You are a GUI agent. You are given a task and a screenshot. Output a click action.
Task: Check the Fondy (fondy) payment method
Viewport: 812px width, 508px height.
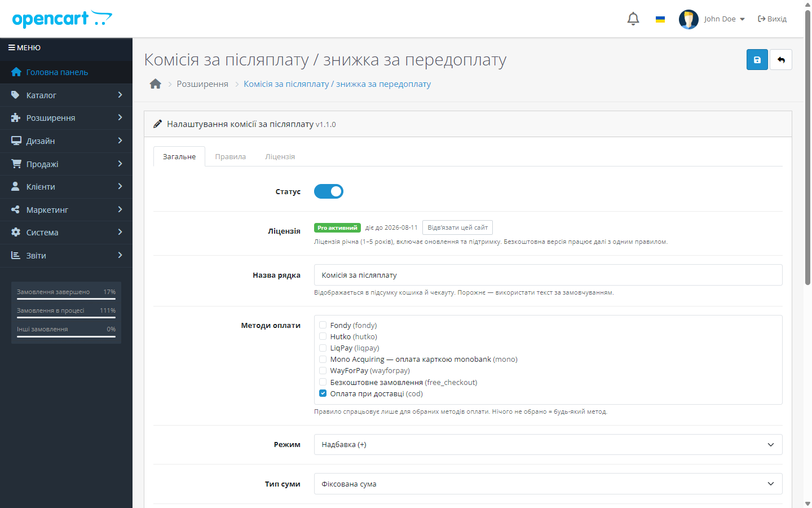(x=323, y=325)
